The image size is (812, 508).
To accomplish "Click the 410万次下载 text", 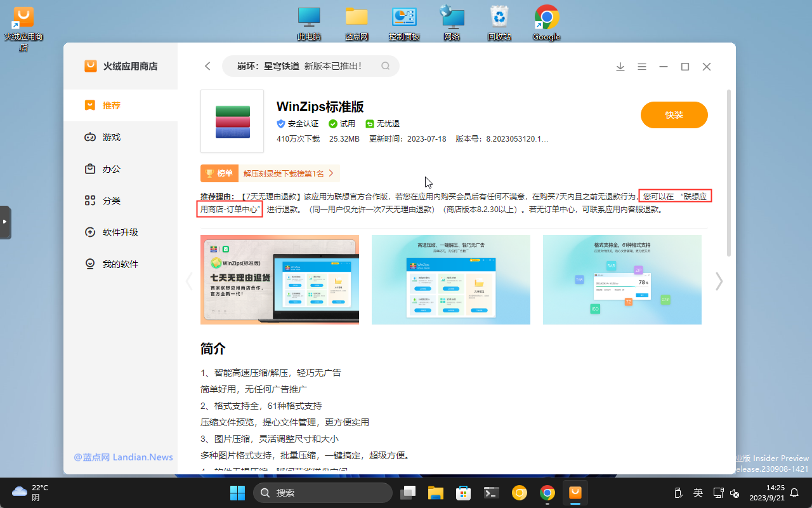I will click(298, 139).
